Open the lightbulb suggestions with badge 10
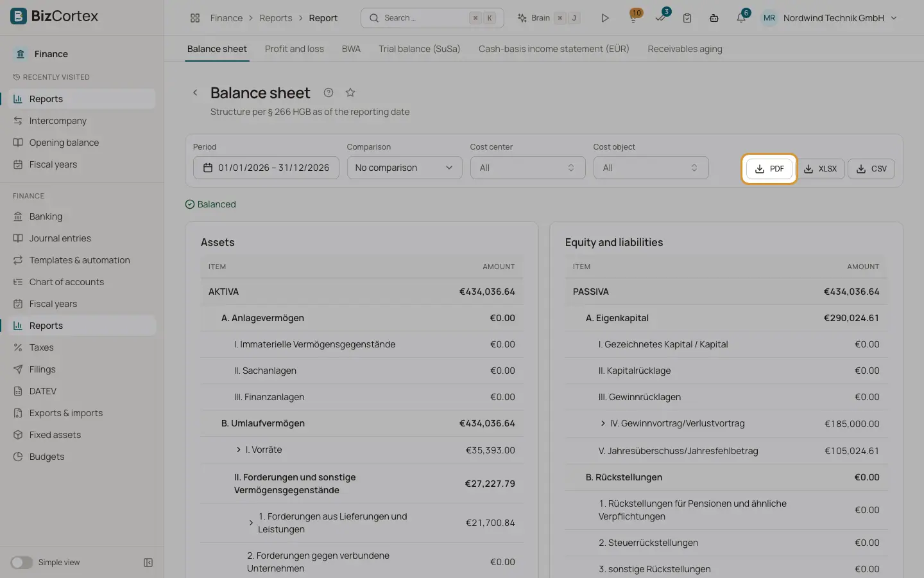The image size is (924, 578). tap(633, 17)
